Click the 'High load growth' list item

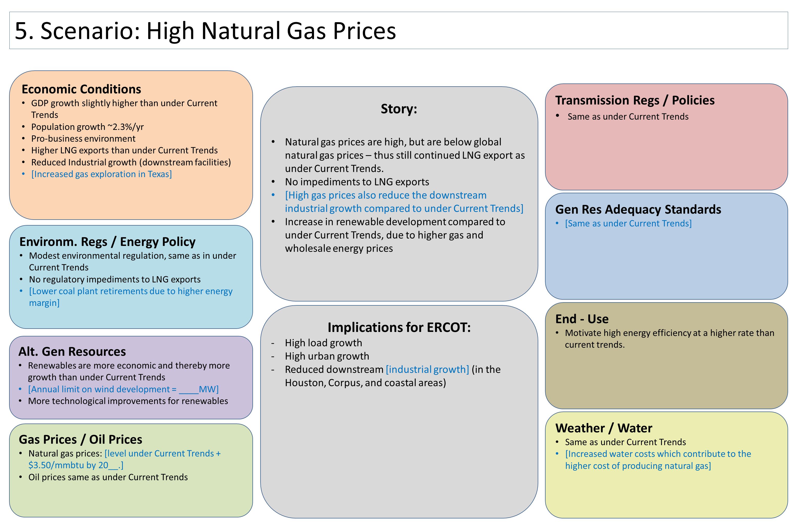point(323,343)
